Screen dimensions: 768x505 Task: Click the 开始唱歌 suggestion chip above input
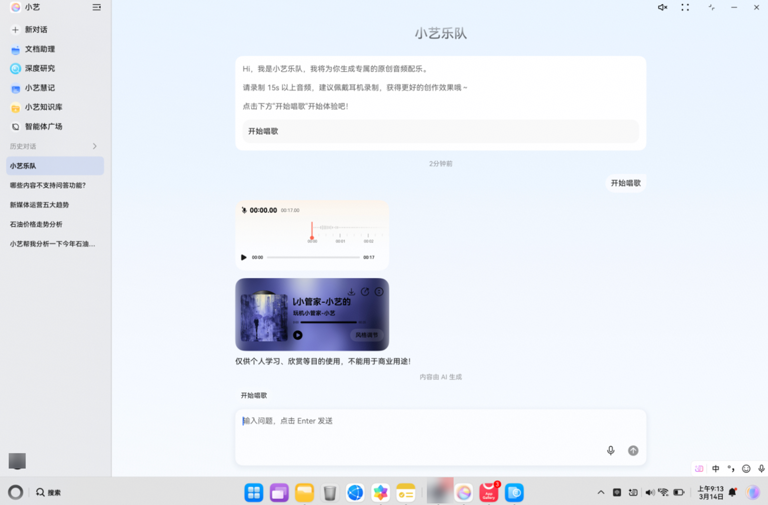(x=254, y=395)
